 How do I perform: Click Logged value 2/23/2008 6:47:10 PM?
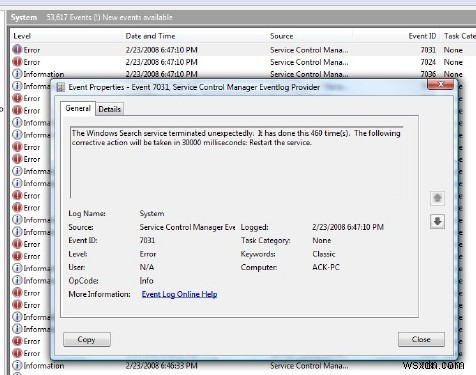coord(348,227)
